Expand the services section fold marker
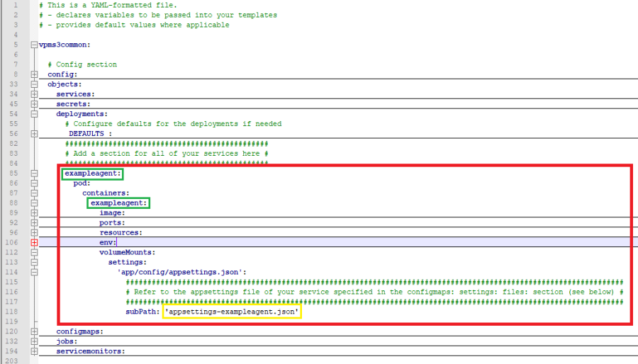 tap(33, 94)
